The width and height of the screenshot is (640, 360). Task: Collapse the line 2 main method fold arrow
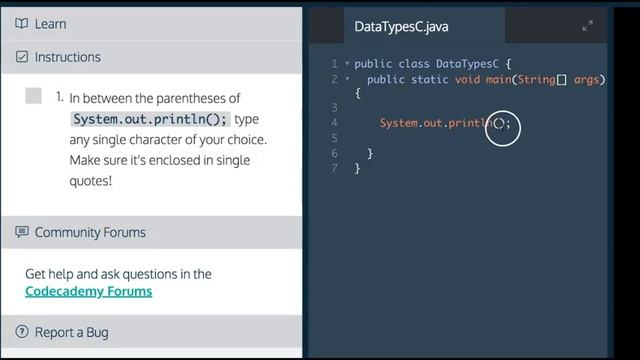[347, 79]
